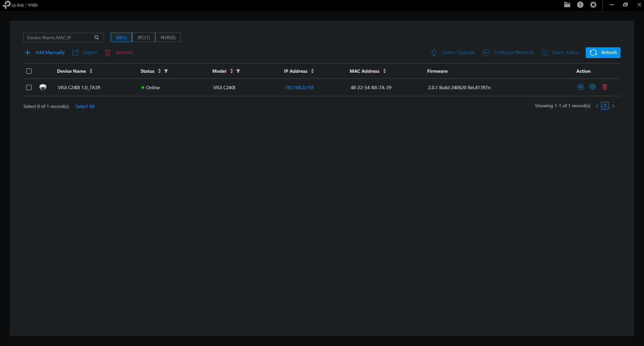Open live preview for VIGI C240I
644x346 pixels.
click(x=581, y=87)
